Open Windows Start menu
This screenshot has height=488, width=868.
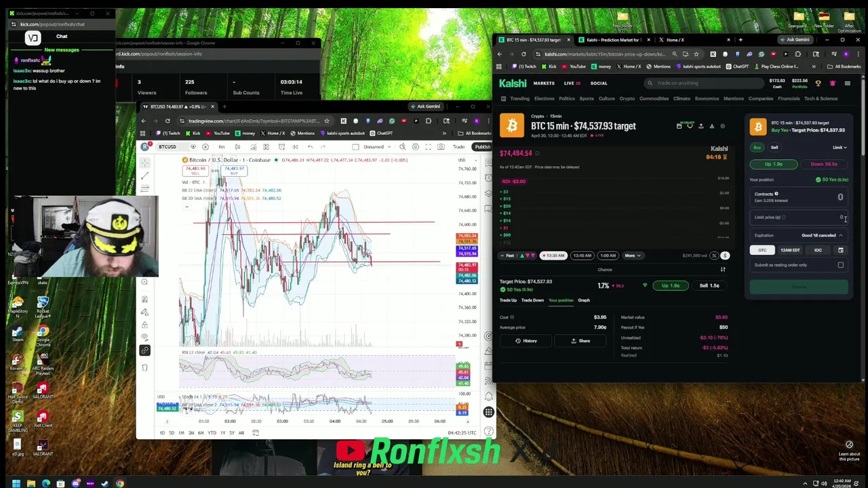pos(16,483)
